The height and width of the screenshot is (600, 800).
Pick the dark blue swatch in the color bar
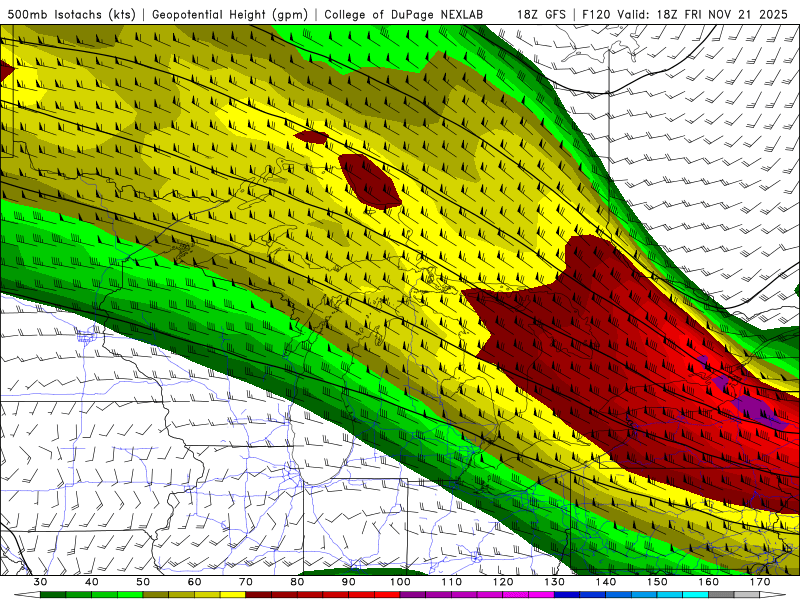(567, 594)
